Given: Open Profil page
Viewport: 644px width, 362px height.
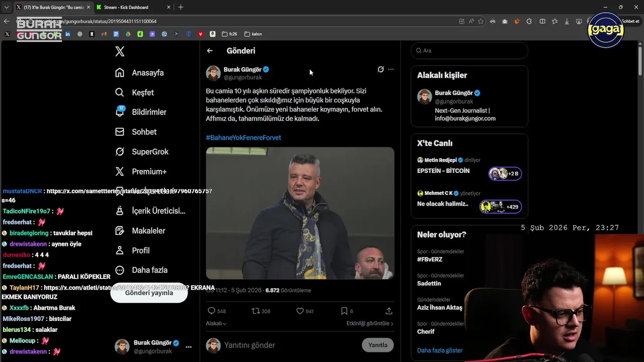Looking at the screenshot, I should point(132,250).
